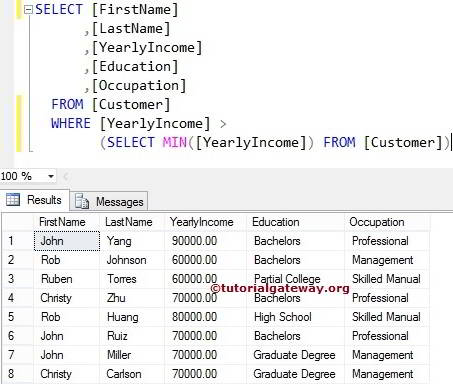Select row header number 7
Image resolution: width=453 pixels, height=384 pixels.
click(18, 355)
